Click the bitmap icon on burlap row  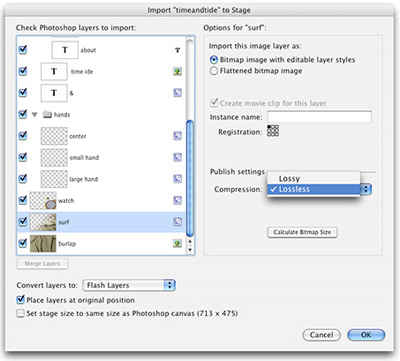point(177,243)
